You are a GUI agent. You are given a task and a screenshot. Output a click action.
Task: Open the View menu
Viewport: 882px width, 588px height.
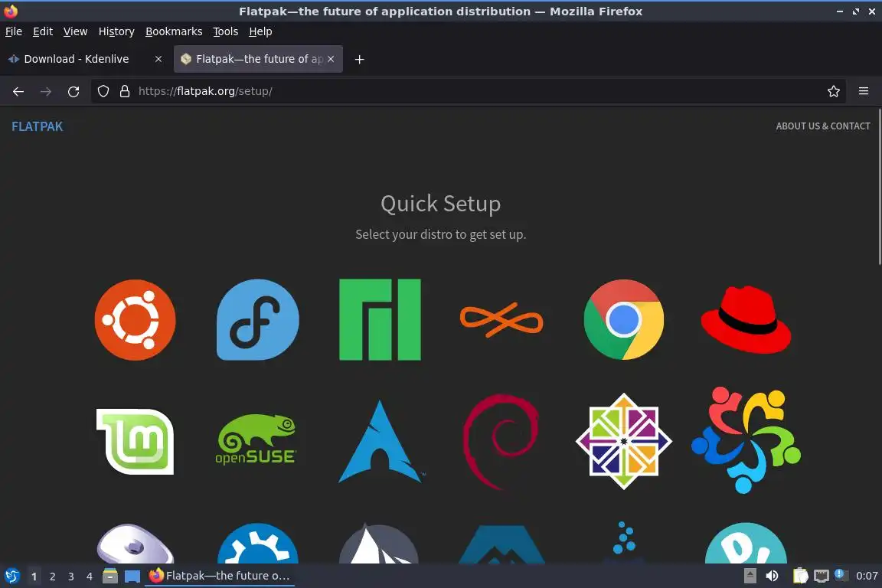pyautogui.click(x=75, y=31)
